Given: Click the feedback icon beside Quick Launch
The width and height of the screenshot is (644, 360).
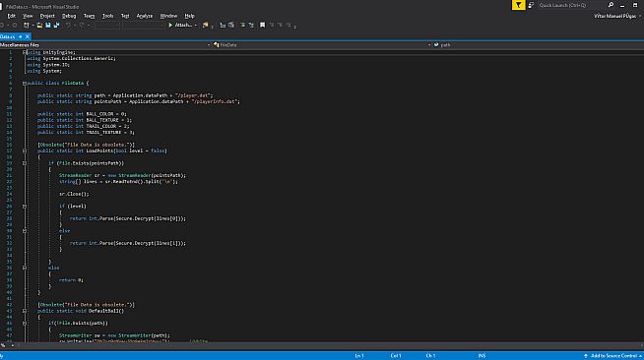Looking at the screenshot, I should point(531,5).
